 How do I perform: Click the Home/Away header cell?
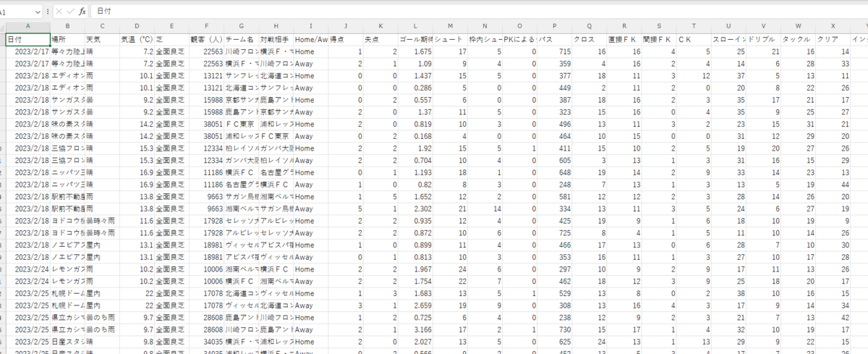coord(311,38)
